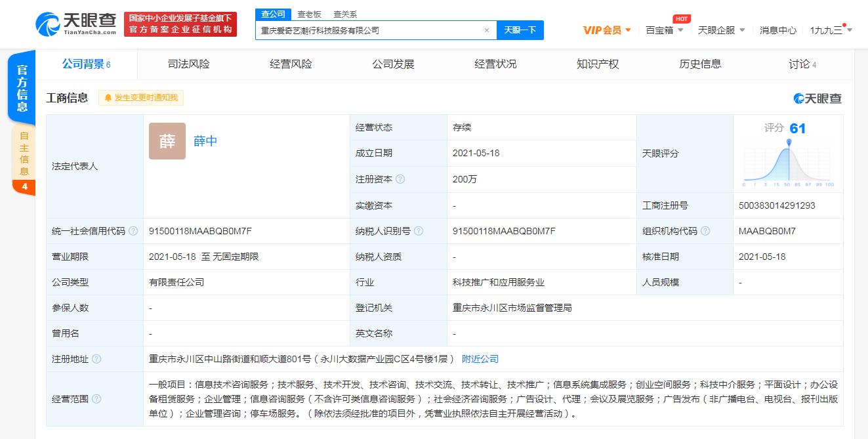Click the 工商注册号 value 500383014291293

click(777, 205)
